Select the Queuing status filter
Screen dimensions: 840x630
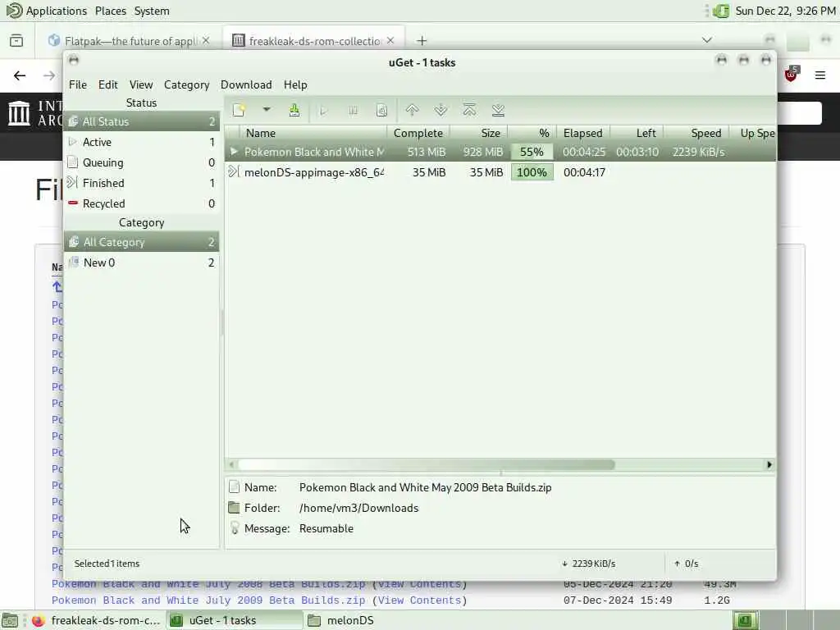[141, 162]
